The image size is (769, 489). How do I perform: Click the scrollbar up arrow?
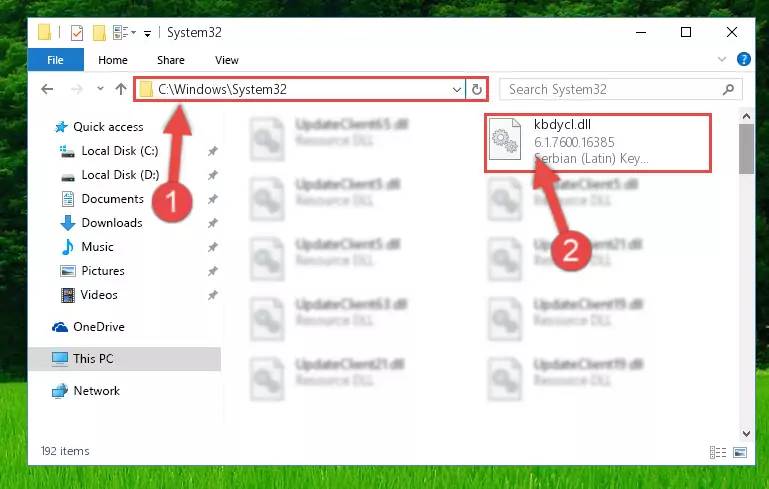coord(746,117)
